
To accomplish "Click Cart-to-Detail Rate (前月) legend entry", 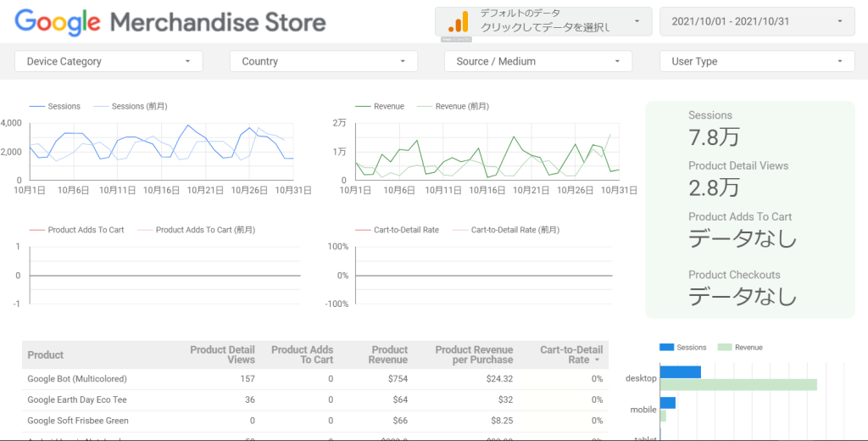I will click(505, 229).
